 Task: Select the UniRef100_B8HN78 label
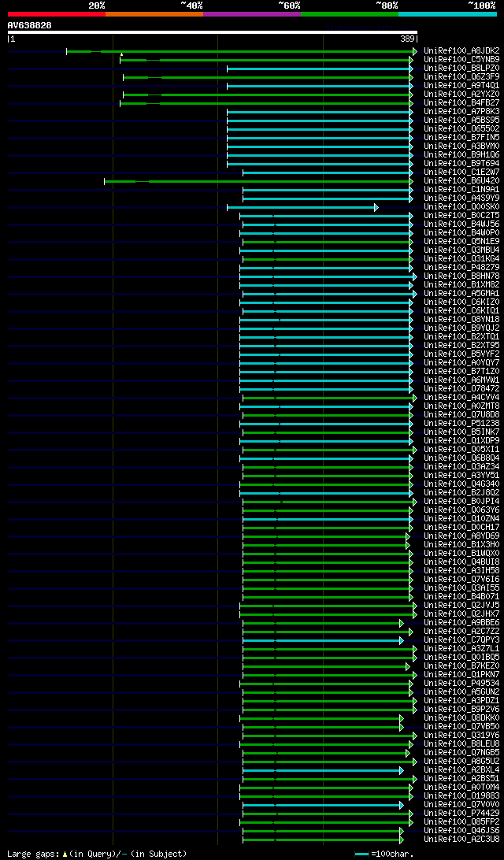[461, 276]
